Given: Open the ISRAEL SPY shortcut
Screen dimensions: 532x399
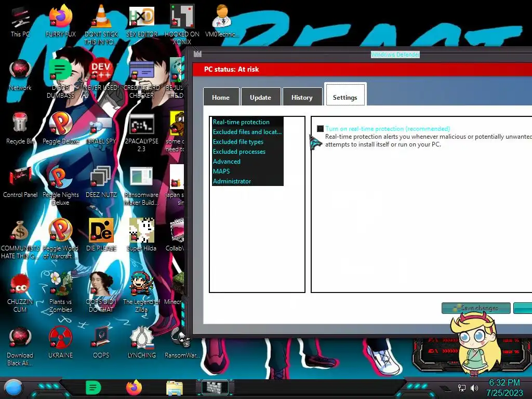Looking at the screenshot, I should click(101, 128).
